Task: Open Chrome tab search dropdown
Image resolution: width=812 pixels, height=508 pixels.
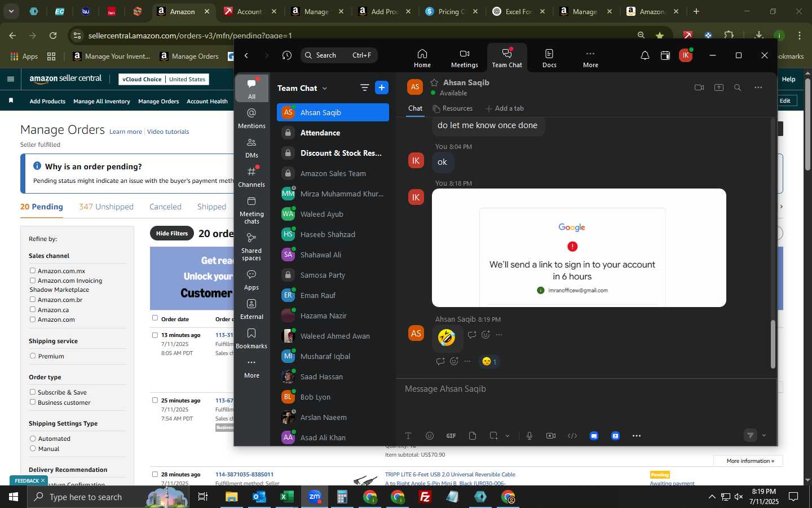Action: [x=11, y=11]
